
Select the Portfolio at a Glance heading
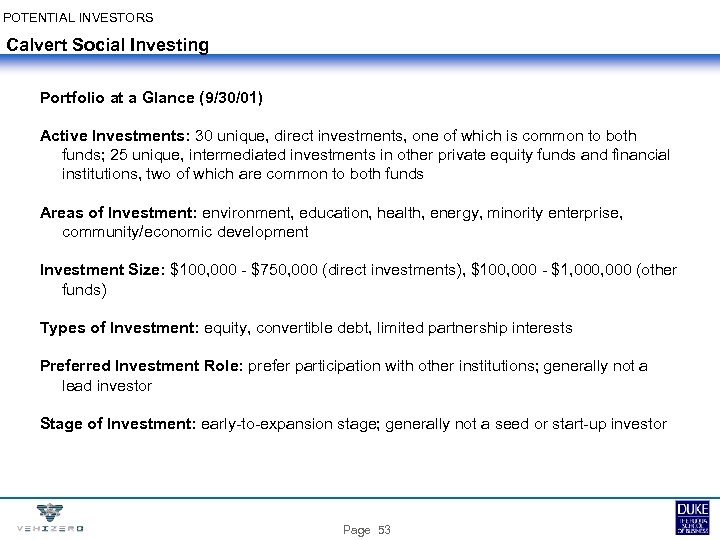point(153,99)
